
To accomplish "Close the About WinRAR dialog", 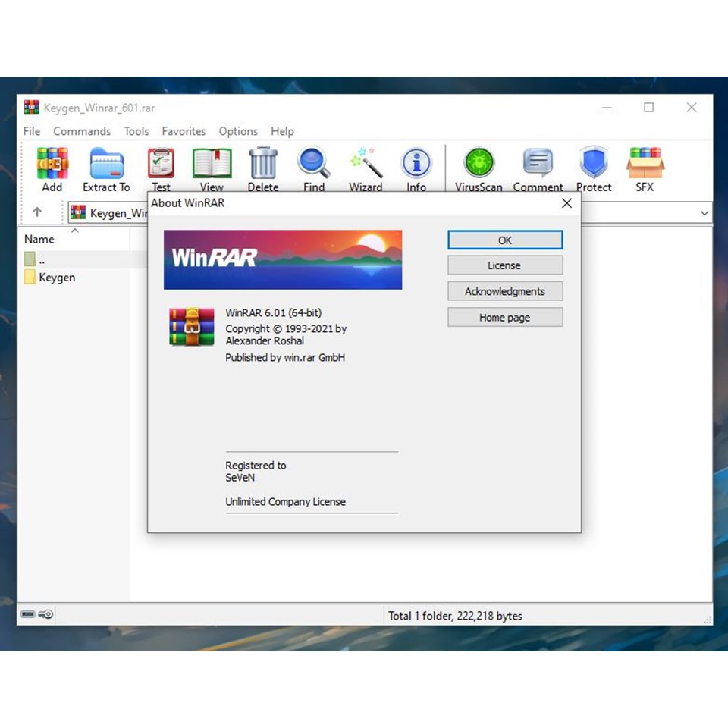I will pyautogui.click(x=566, y=203).
